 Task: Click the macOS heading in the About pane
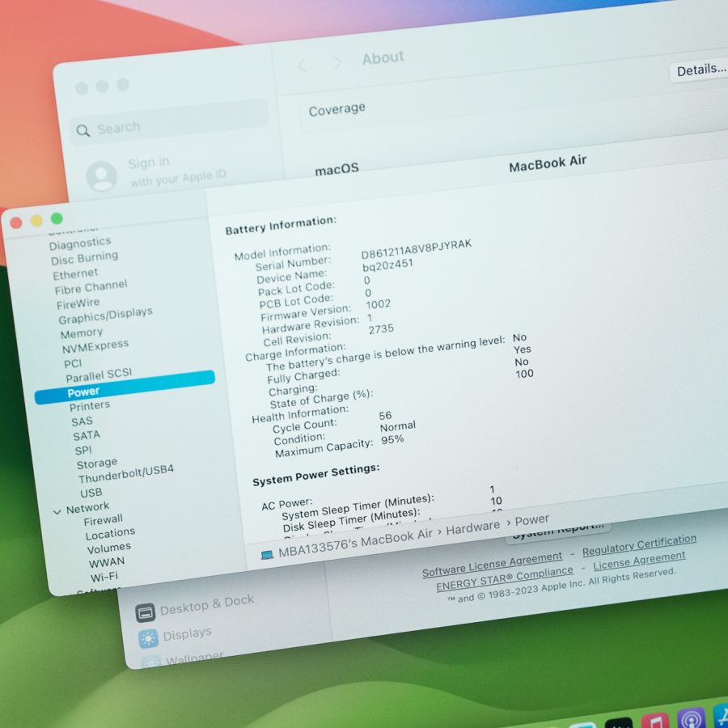(336, 170)
